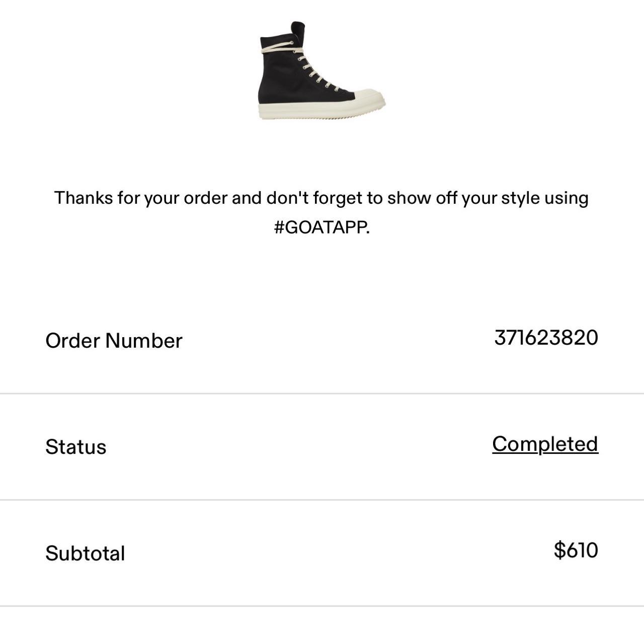Click the $610 subtotal amount
The height and width of the screenshot is (644, 644).
[x=576, y=550]
